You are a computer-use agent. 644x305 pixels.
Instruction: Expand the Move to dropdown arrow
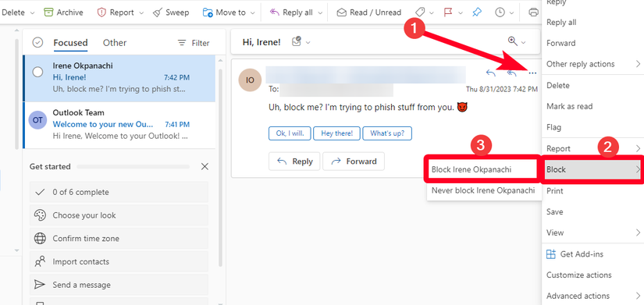[x=252, y=12]
